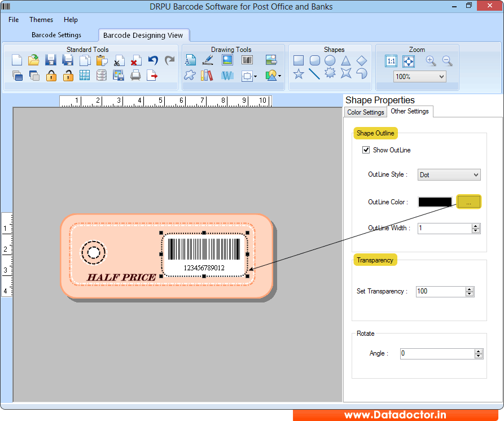Click the Rotate Angle input field
This screenshot has width=504, height=421.
click(x=437, y=353)
